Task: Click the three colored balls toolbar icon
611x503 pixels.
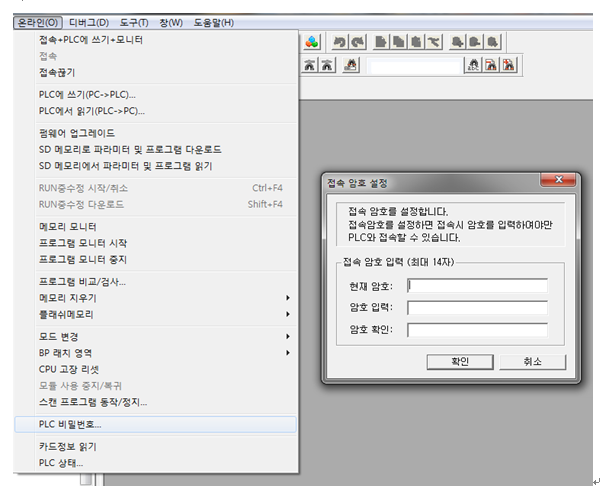Action: pos(311,42)
